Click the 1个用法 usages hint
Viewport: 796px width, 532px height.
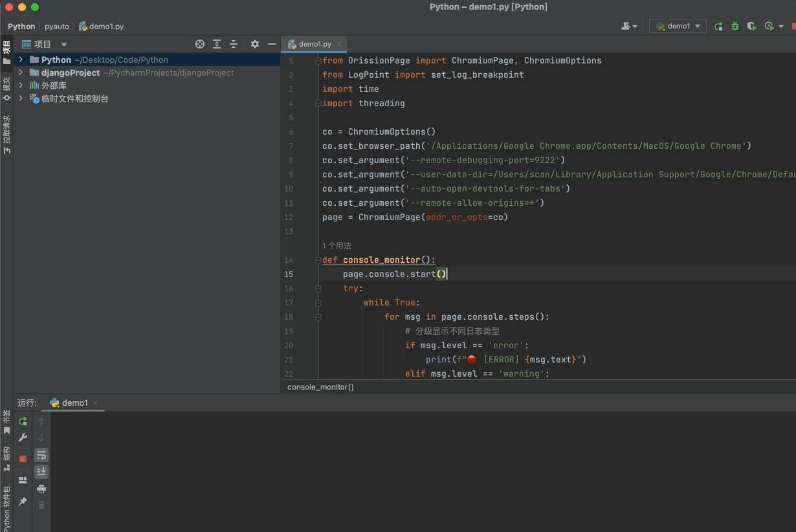tap(337, 246)
